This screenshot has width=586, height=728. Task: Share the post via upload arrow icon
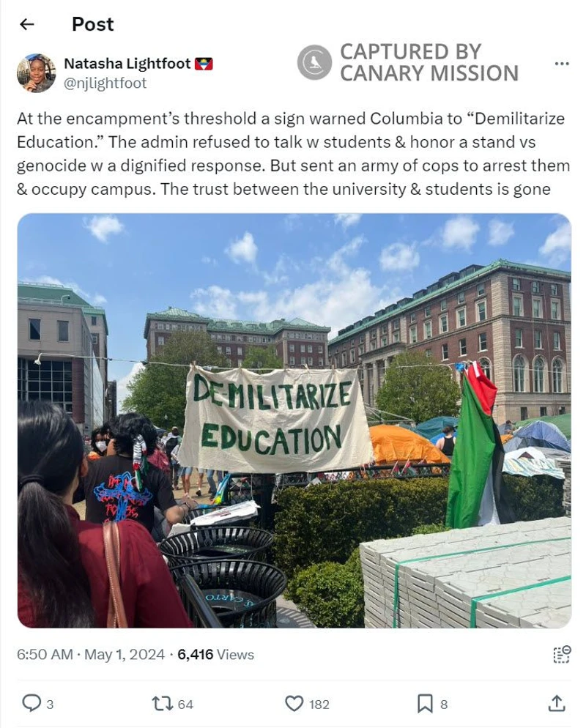556,704
